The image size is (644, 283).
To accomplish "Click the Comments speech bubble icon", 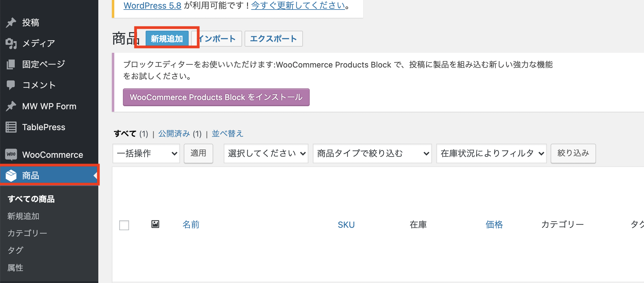I will (x=11, y=85).
